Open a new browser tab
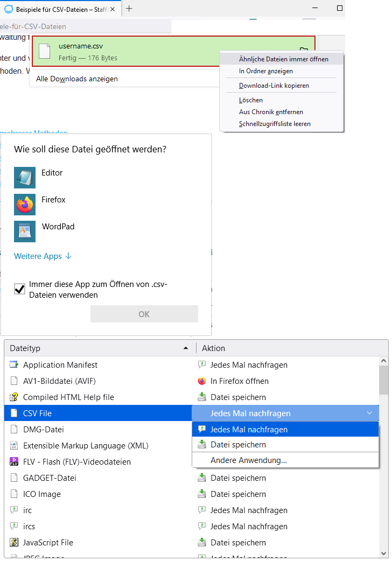This screenshot has width=392, height=561. 129,9
